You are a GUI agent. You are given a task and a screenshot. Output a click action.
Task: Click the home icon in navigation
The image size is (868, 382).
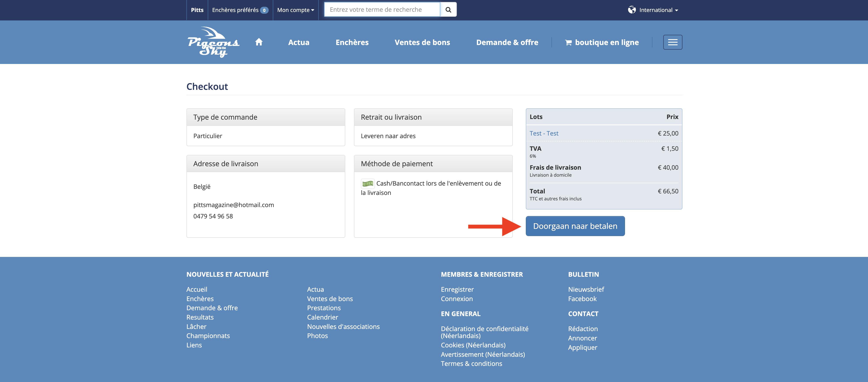tap(259, 42)
